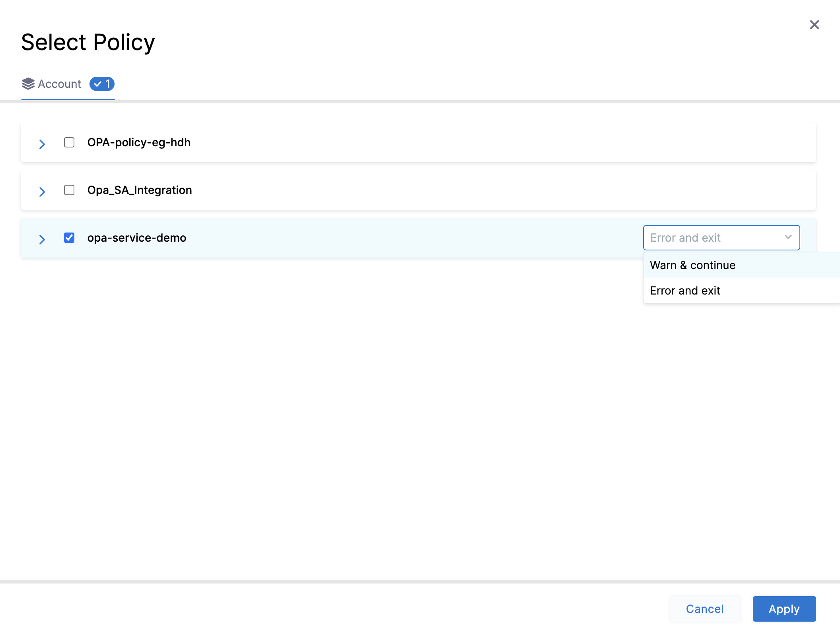The height and width of the screenshot is (628, 840).
Task: Uncheck the opa-service-demo checkbox
Action: click(x=69, y=238)
